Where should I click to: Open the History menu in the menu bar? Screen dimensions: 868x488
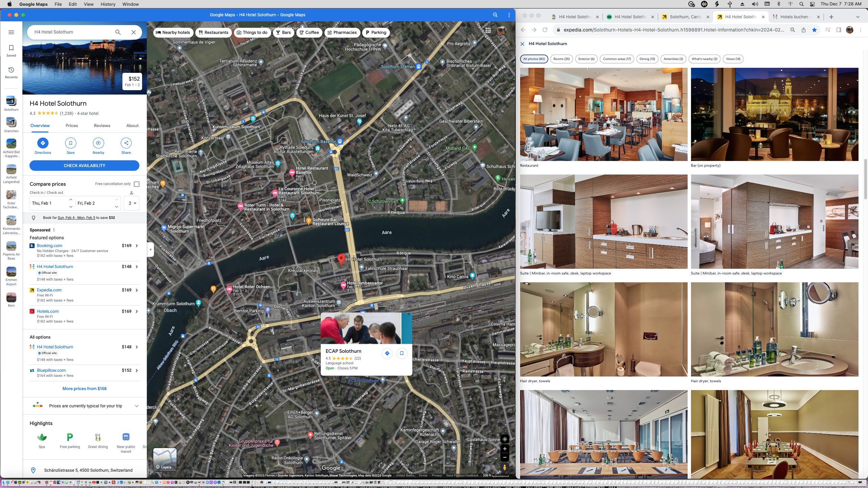pyautogui.click(x=108, y=4)
